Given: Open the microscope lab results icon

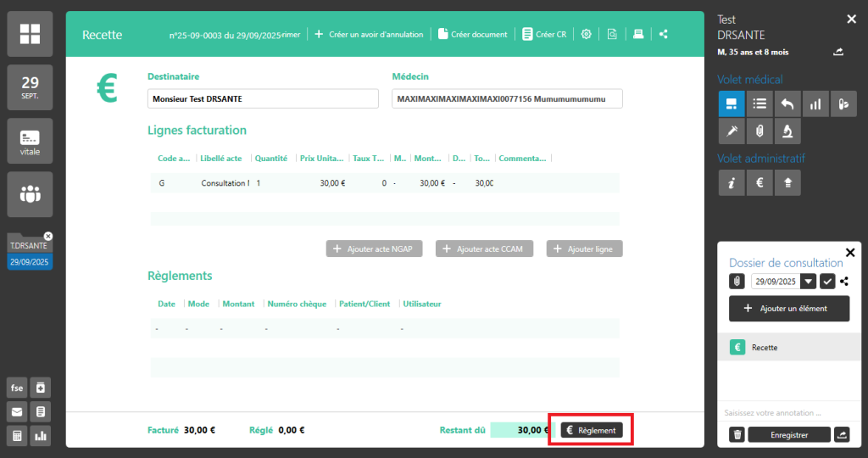Looking at the screenshot, I should point(787,131).
